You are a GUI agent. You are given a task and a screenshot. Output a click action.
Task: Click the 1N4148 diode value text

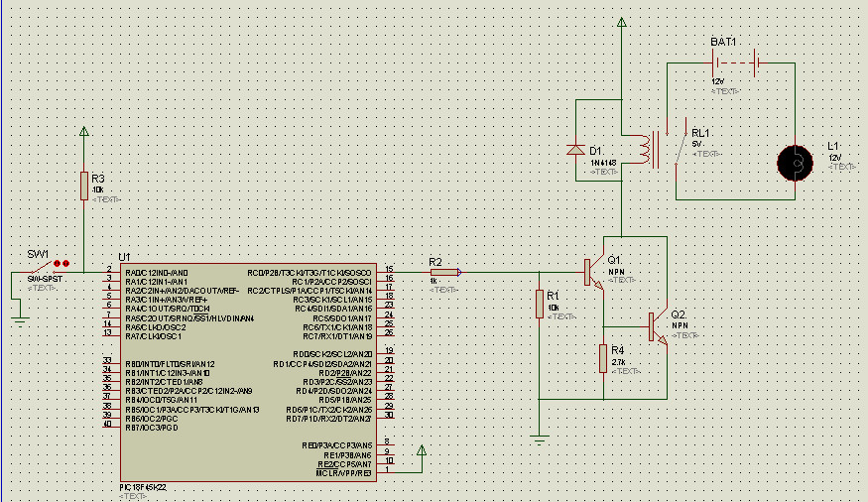[603, 163]
